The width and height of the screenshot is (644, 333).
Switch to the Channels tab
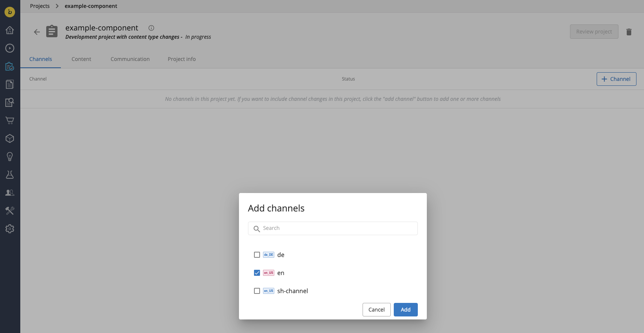41,59
